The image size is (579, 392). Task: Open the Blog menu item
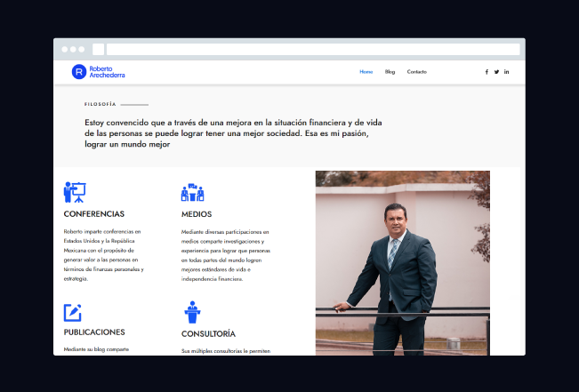pos(390,72)
